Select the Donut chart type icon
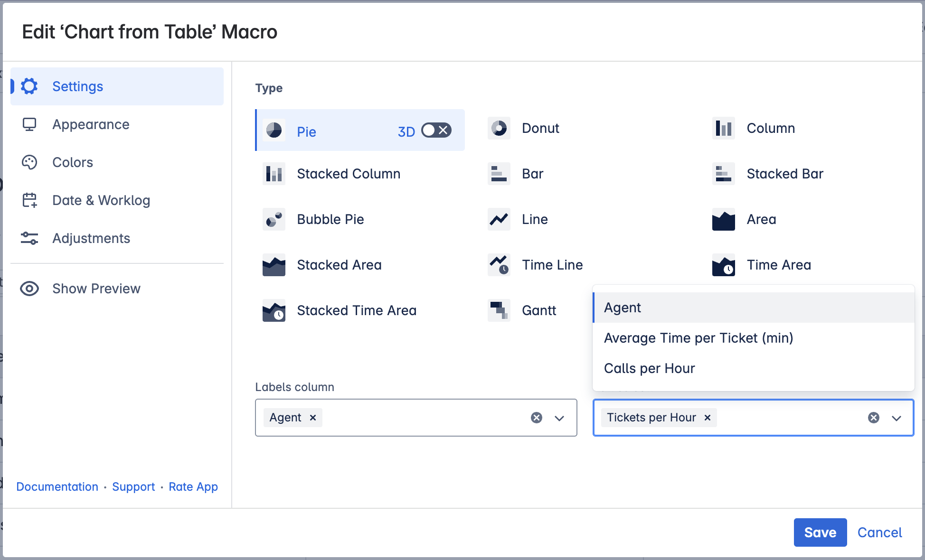Image resolution: width=925 pixels, height=560 pixels. pos(499,128)
